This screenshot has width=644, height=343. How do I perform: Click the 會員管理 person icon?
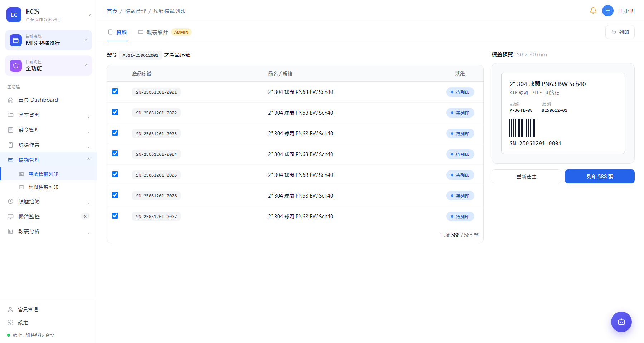click(x=10, y=309)
